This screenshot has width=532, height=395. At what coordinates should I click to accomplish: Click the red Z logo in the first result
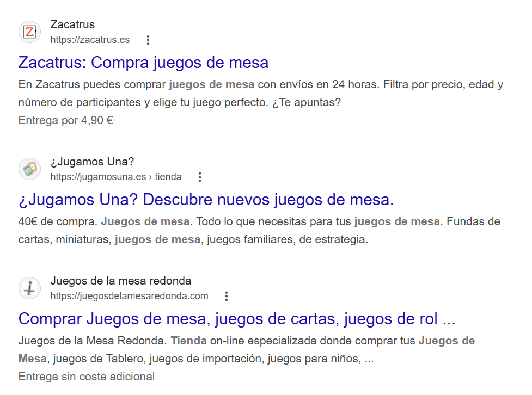point(29,32)
